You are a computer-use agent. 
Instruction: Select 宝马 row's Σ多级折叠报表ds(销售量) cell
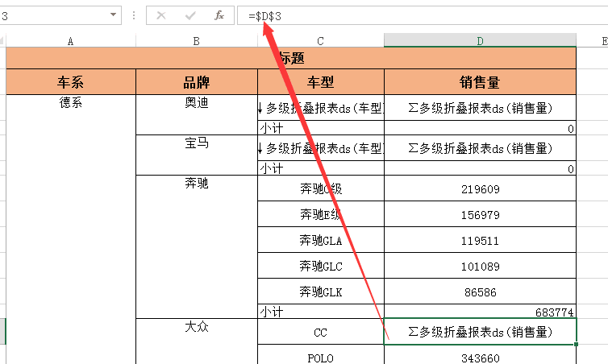tap(480, 148)
